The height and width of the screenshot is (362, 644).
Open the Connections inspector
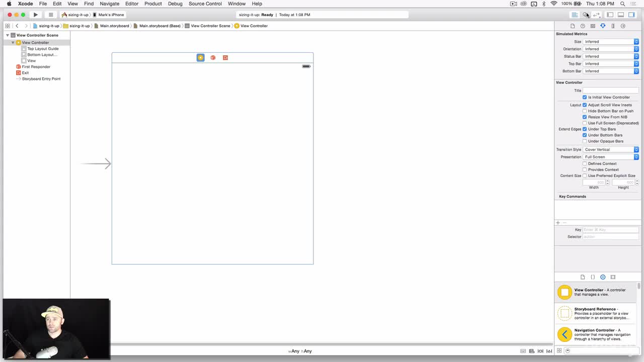623,26
